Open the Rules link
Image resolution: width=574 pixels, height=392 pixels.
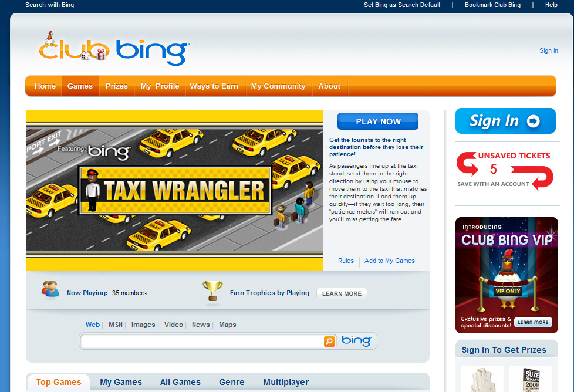(346, 261)
